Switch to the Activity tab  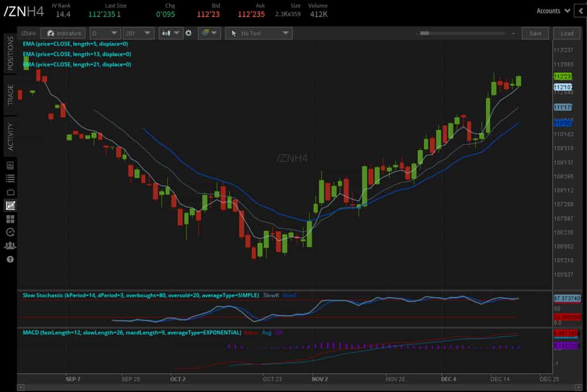[x=10, y=136]
